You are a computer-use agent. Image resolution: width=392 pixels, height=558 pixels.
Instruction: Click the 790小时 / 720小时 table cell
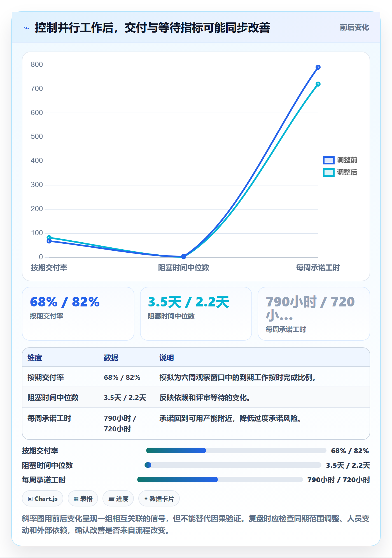(x=120, y=424)
